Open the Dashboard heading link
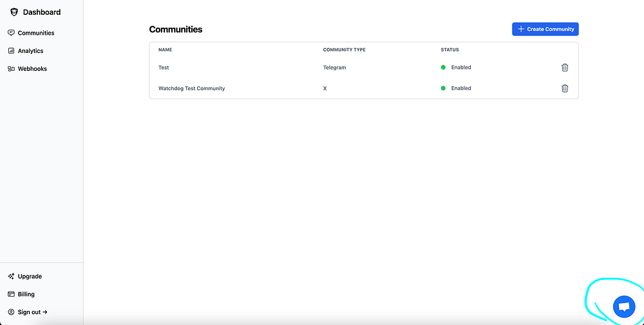This screenshot has height=325, width=644. (41, 12)
